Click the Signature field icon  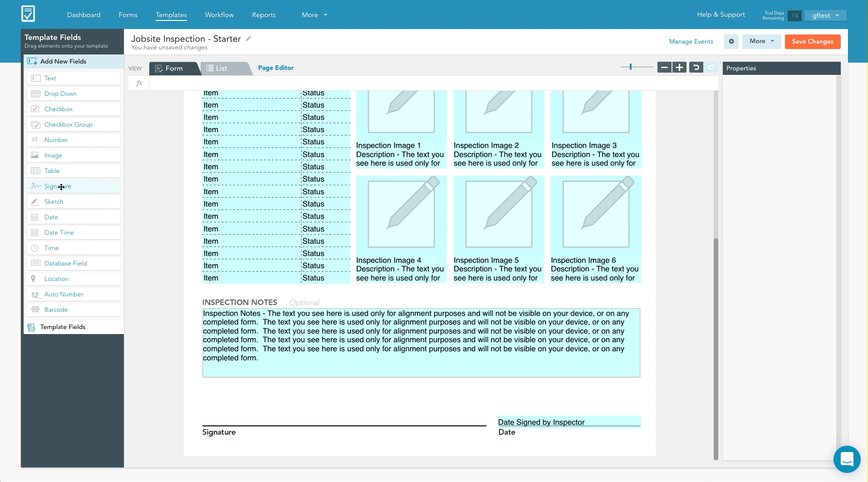point(36,186)
